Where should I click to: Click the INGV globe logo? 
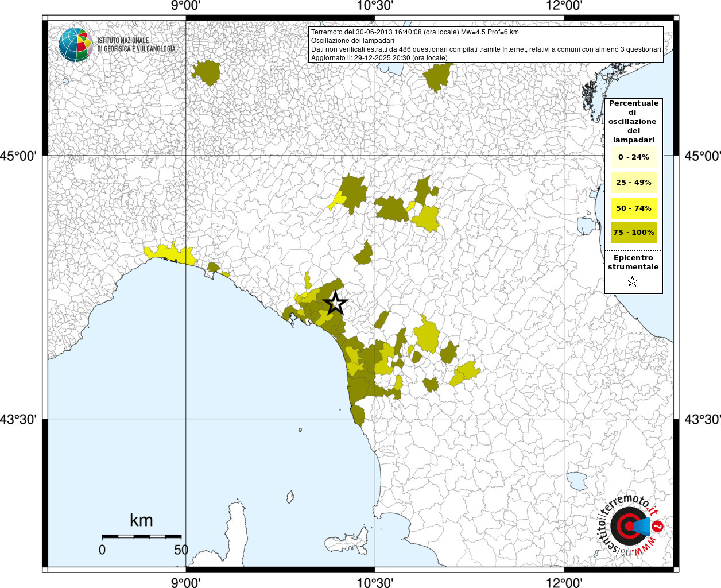(75, 44)
